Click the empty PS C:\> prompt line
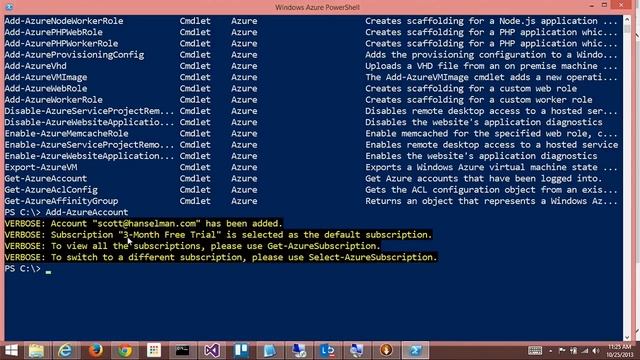 (28, 269)
